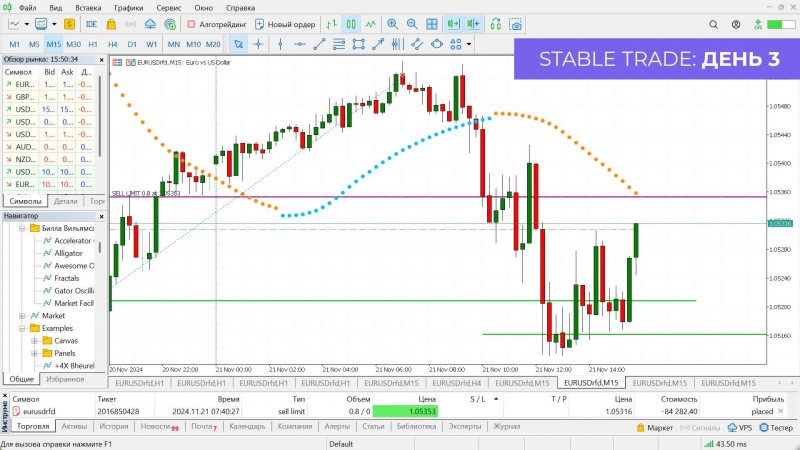Open new line chart icon

click(x=14, y=24)
